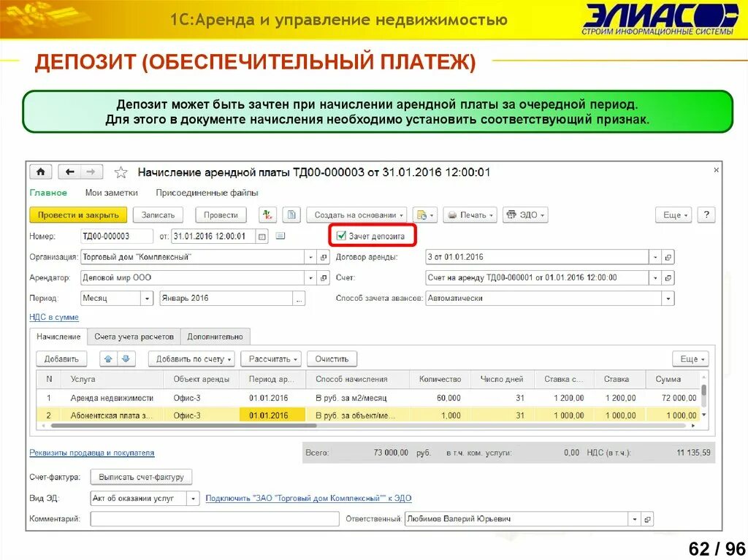The height and width of the screenshot is (560, 748).
Task: Navigate forward with the right arrow
Action: tap(91, 172)
